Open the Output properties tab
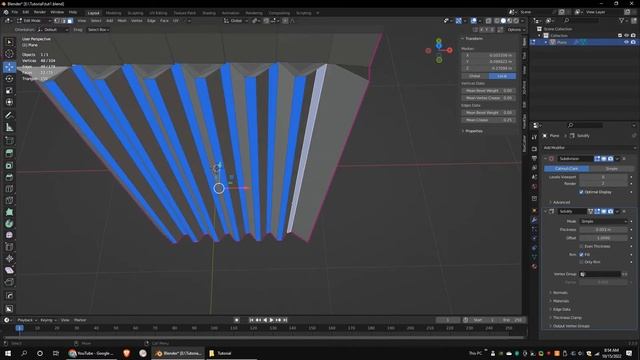This screenshot has width=640, height=360. 534,158
